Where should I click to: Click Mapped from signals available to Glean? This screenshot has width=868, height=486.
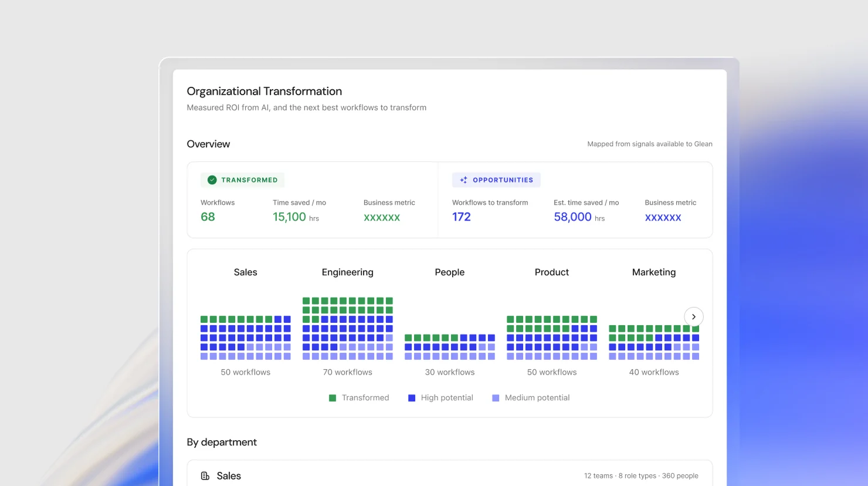[x=650, y=144]
